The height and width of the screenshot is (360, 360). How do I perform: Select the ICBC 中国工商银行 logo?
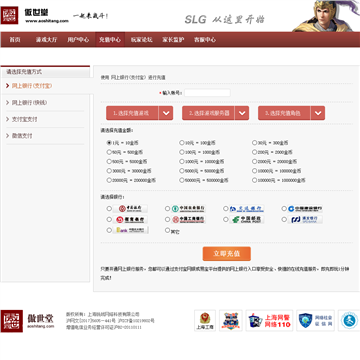click(x=189, y=219)
